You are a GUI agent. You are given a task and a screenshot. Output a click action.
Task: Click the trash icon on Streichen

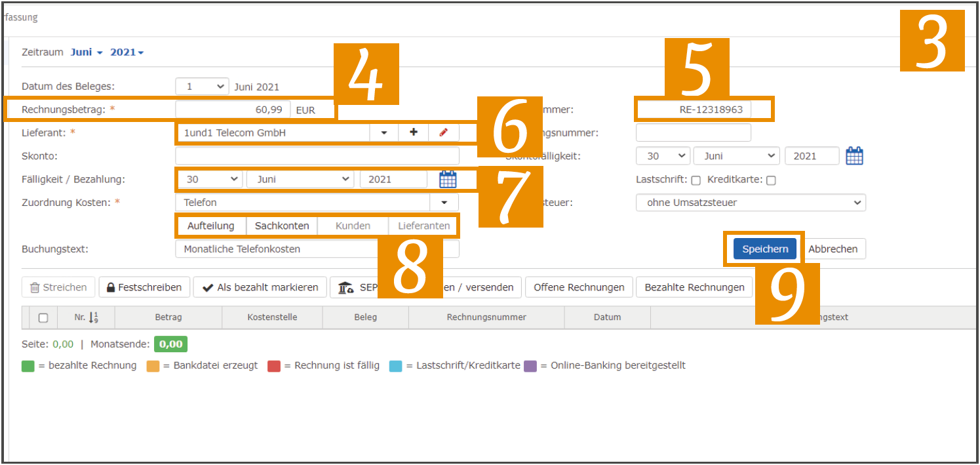pos(35,287)
